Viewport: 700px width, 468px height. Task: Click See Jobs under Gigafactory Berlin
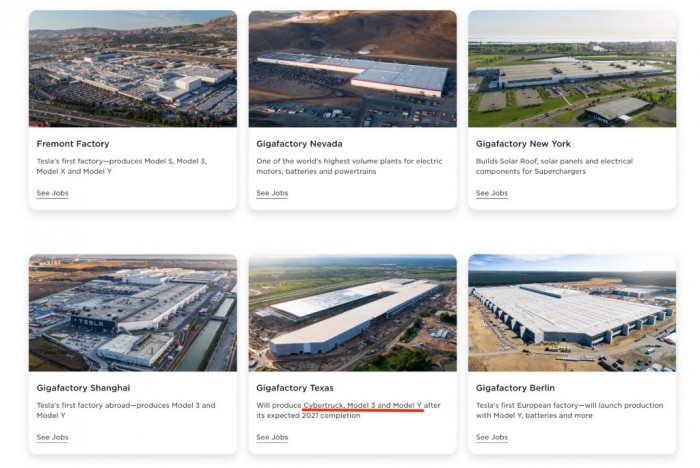(x=492, y=437)
